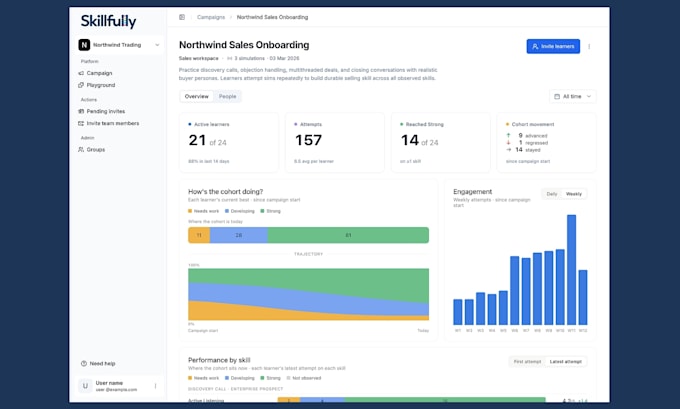Screen dimensions: 680x409
Task: Click the Attempts 157 card
Action: (x=334, y=142)
